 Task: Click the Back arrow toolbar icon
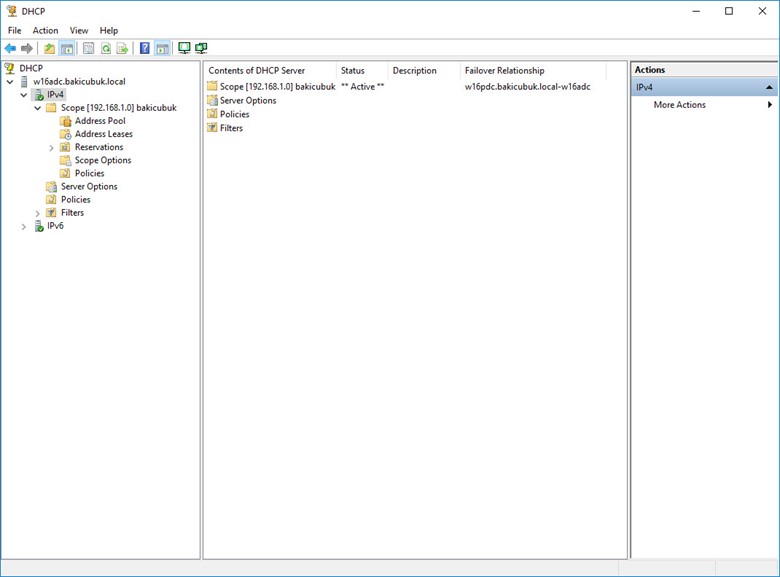(x=10, y=48)
